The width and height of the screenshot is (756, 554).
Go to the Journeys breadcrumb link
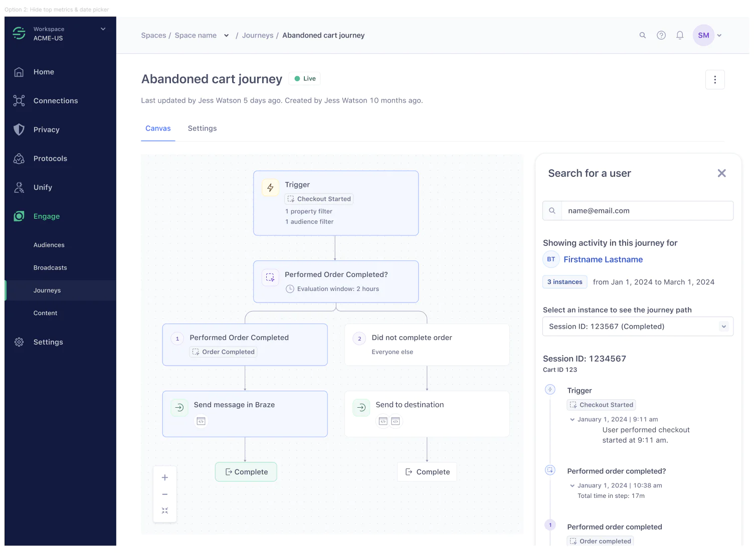coord(258,36)
